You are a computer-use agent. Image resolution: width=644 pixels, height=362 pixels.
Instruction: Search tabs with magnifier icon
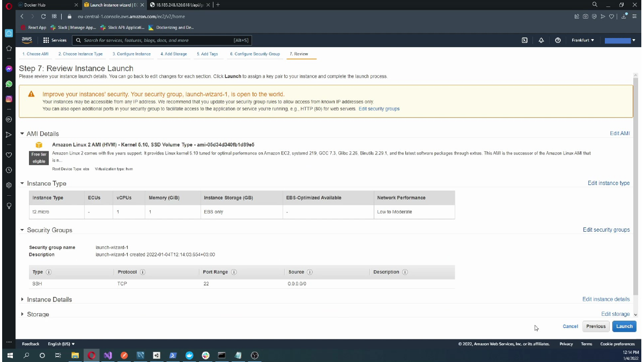click(x=595, y=4)
